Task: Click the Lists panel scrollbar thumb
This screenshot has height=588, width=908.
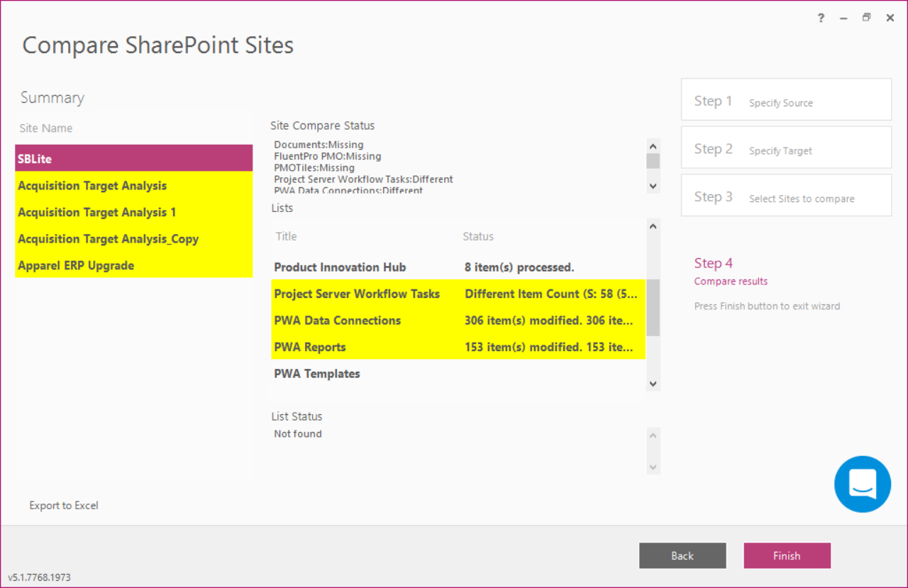Action: click(653, 307)
